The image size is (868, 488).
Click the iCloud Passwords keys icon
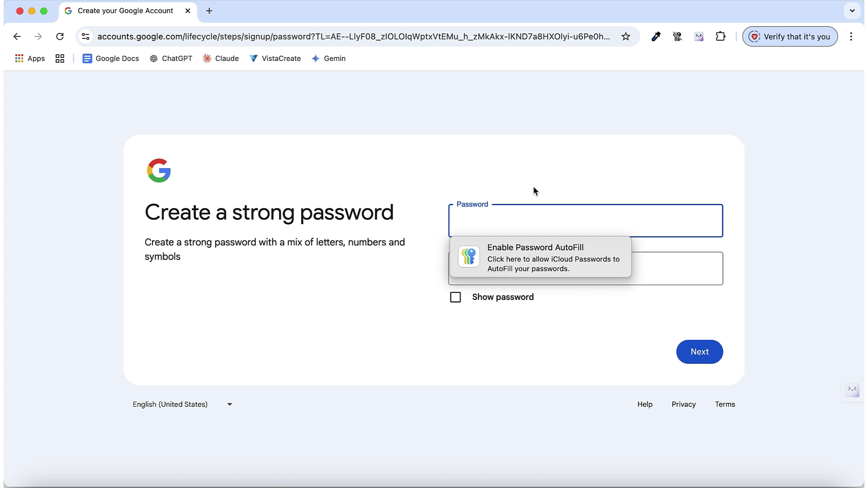pos(469,257)
